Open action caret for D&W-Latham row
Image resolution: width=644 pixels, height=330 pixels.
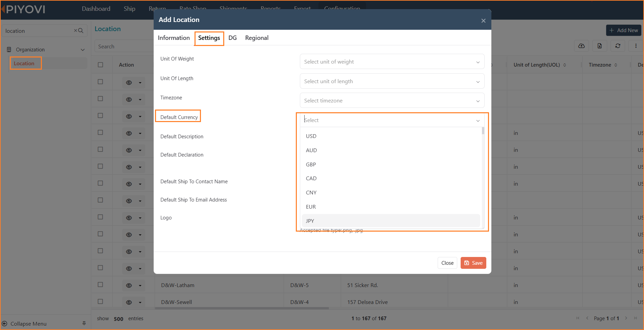point(140,285)
